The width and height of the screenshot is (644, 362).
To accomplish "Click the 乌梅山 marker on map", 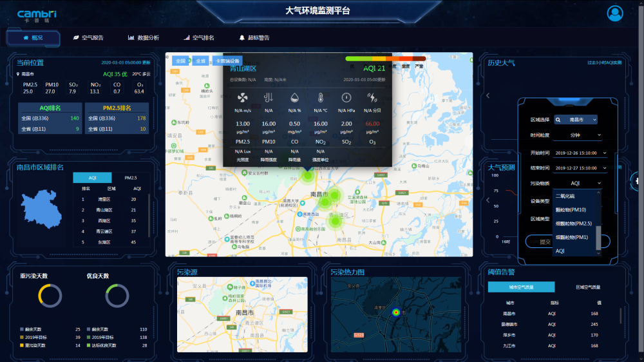I will [x=413, y=166].
